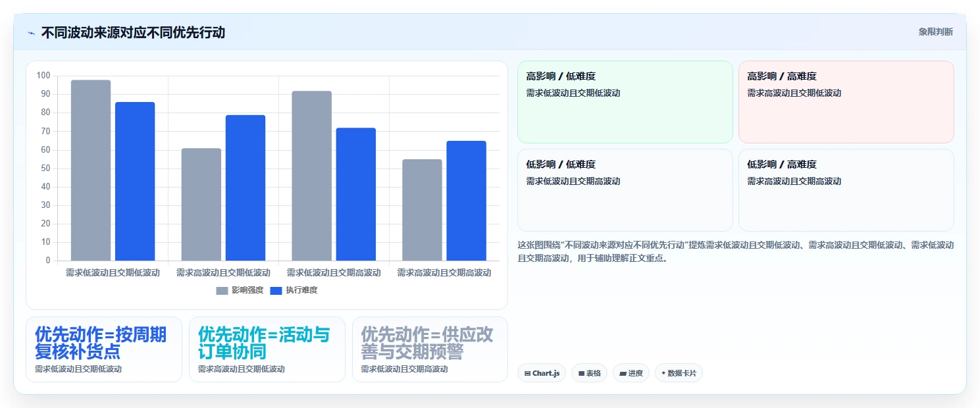
Task: Click the blue bar for 需求低波动且交期低波动
Action: pyautogui.click(x=135, y=182)
